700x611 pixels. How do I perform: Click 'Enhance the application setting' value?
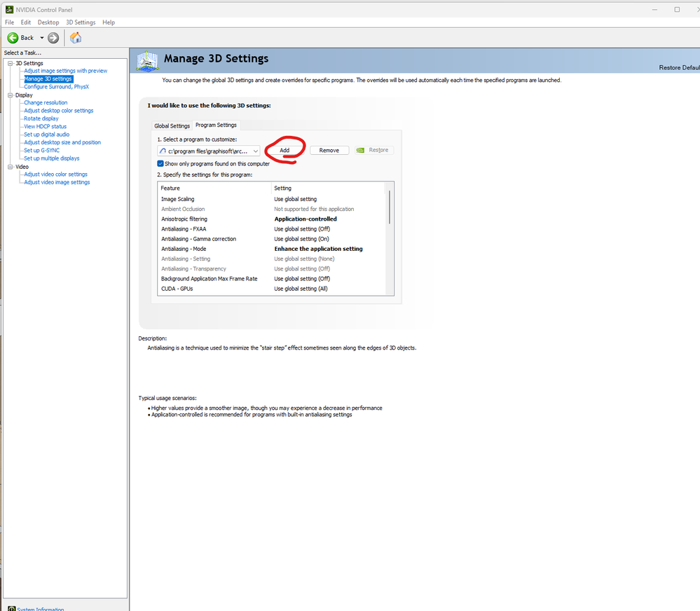pos(318,249)
